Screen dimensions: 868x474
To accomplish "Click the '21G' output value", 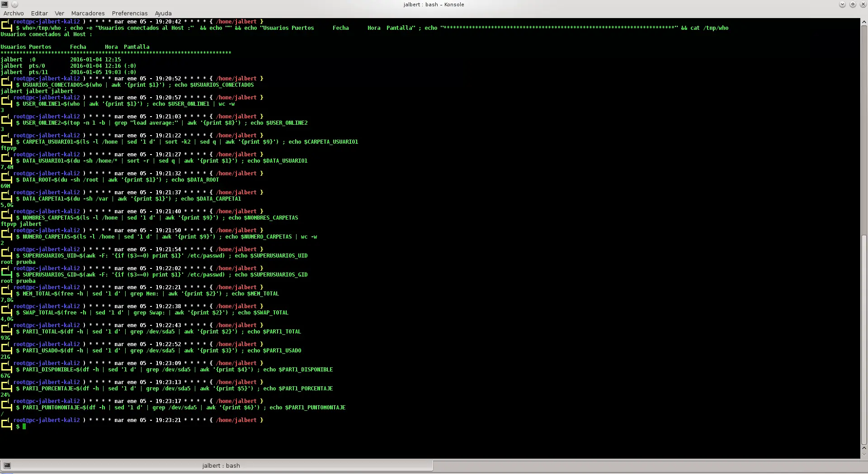I will point(5,357).
